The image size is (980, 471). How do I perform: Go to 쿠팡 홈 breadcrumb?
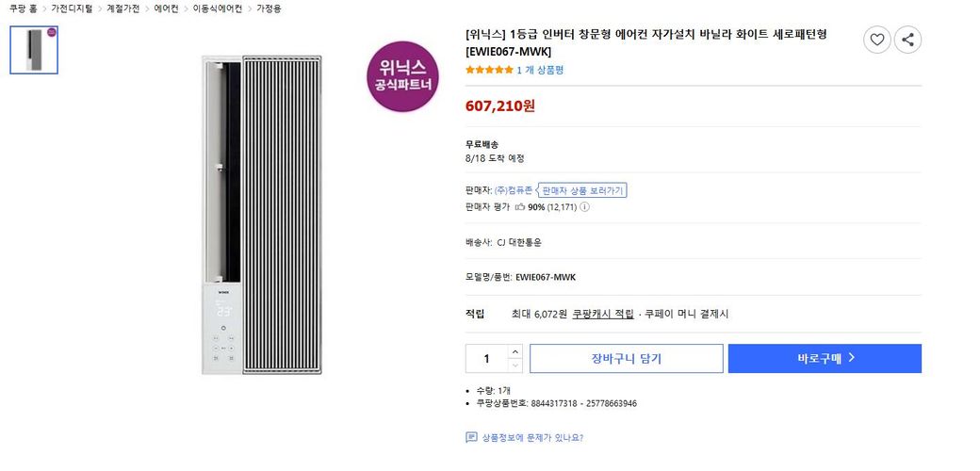pos(24,8)
